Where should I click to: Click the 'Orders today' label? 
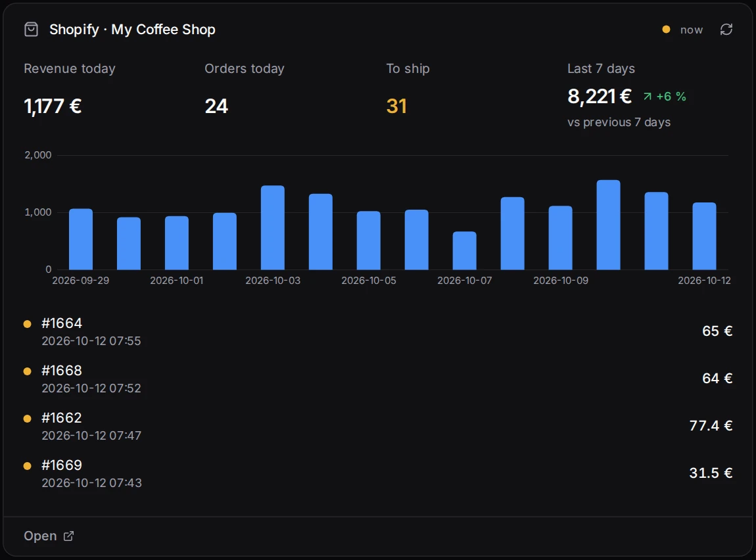coord(245,68)
